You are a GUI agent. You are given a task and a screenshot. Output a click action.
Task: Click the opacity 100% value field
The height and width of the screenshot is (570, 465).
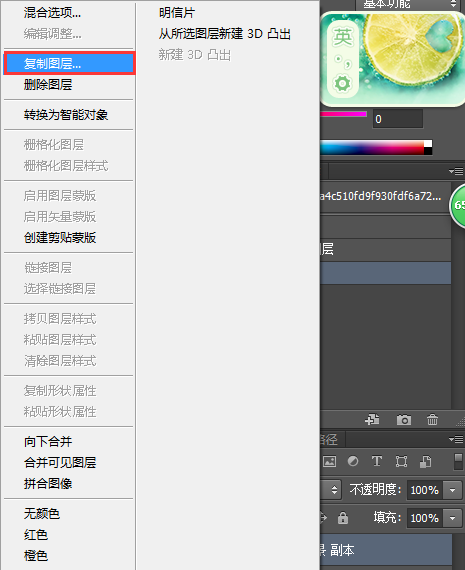point(425,490)
